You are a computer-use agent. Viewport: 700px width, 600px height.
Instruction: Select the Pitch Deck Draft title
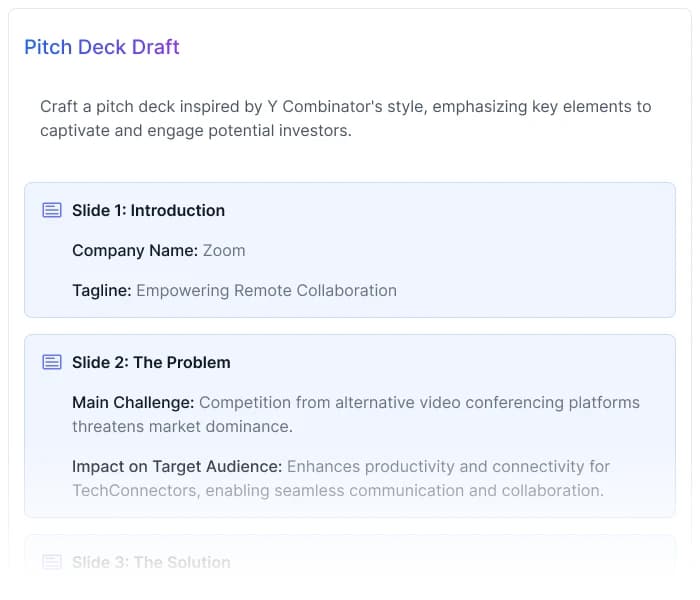(x=102, y=47)
